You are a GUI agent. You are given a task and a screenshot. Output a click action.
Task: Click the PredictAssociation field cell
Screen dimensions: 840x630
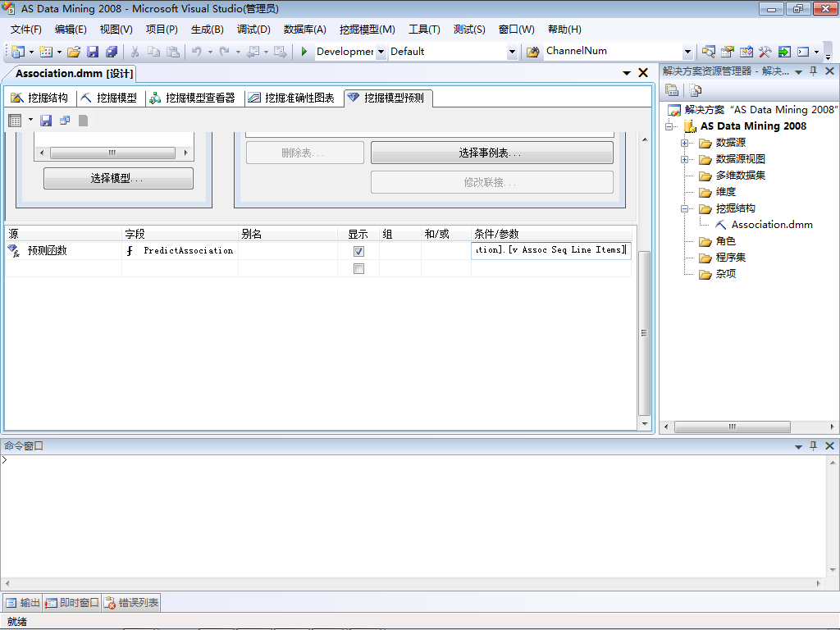[180, 251]
